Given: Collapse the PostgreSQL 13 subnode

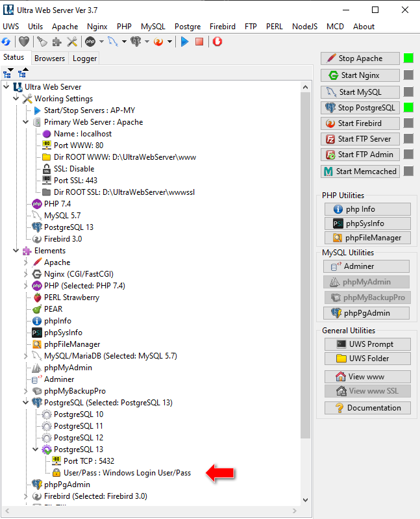Looking at the screenshot, I should click(x=36, y=449).
